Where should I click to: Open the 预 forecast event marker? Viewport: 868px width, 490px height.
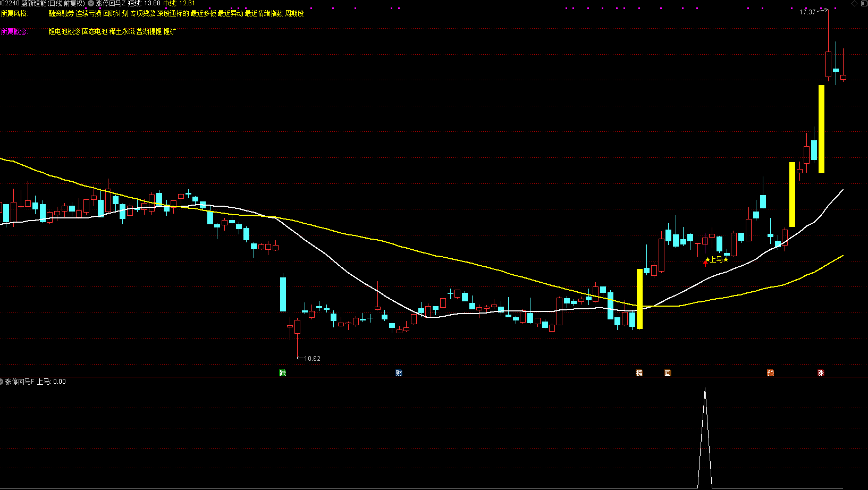point(770,373)
